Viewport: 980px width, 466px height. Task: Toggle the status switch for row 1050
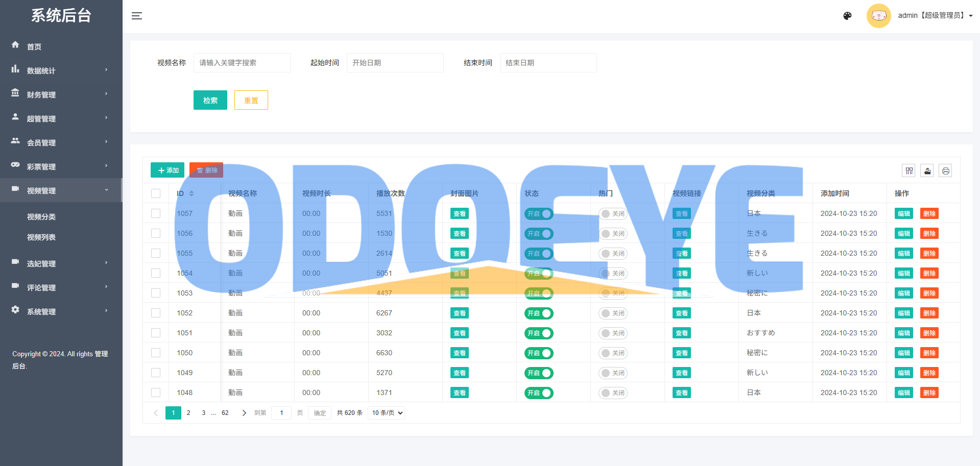(539, 353)
